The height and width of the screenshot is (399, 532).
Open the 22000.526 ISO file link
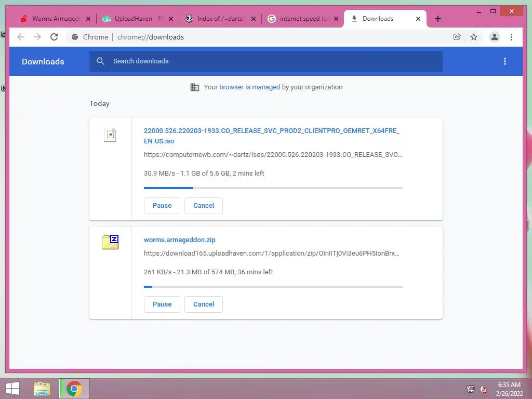pyautogui.click(x=271, y=136)
